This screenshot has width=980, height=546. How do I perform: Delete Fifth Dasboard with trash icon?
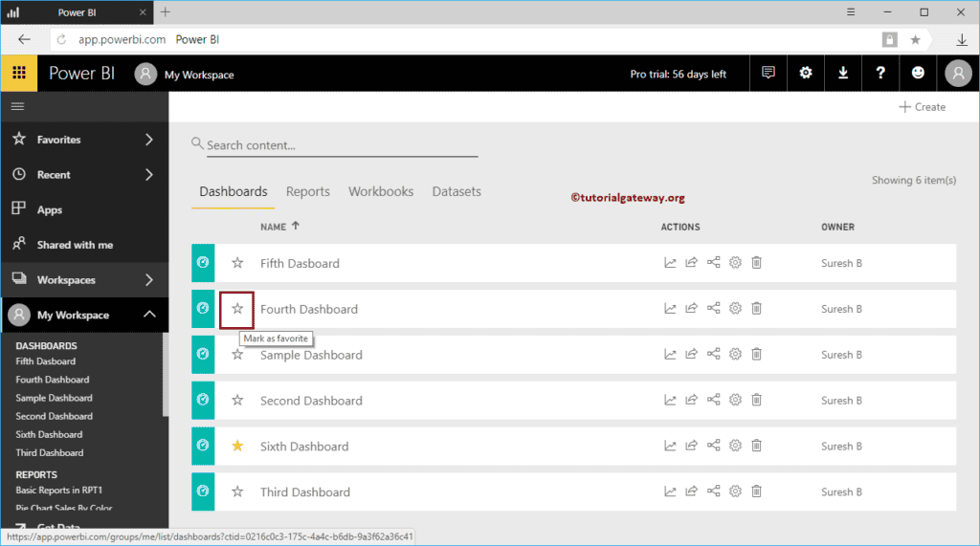(756, 263)
